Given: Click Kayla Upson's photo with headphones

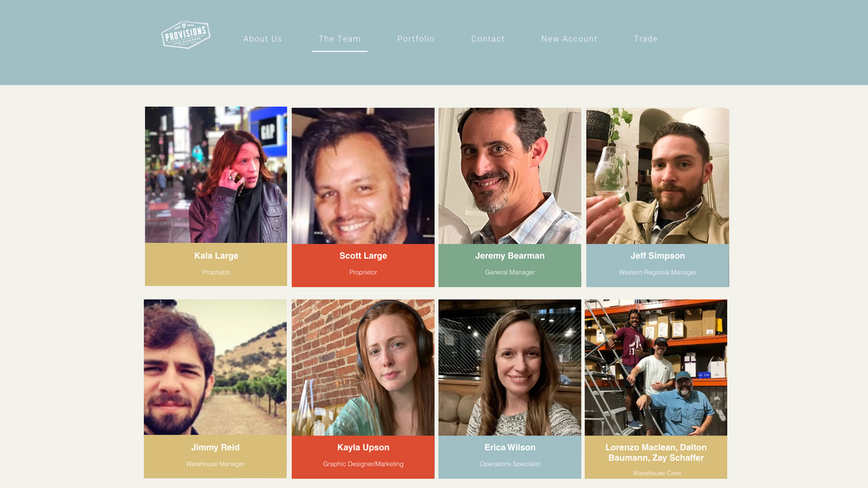Looking at the screenshot, I should pos(363,368).
